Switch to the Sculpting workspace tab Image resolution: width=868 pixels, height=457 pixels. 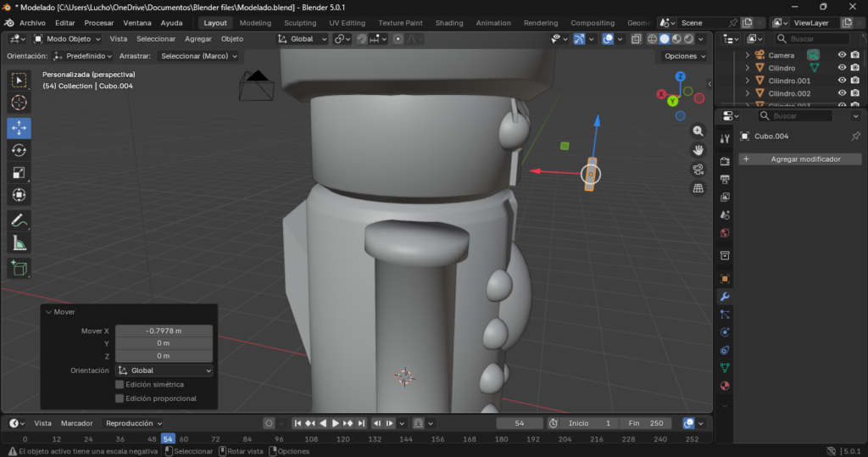pyautogui.click(x=300, y=23)
